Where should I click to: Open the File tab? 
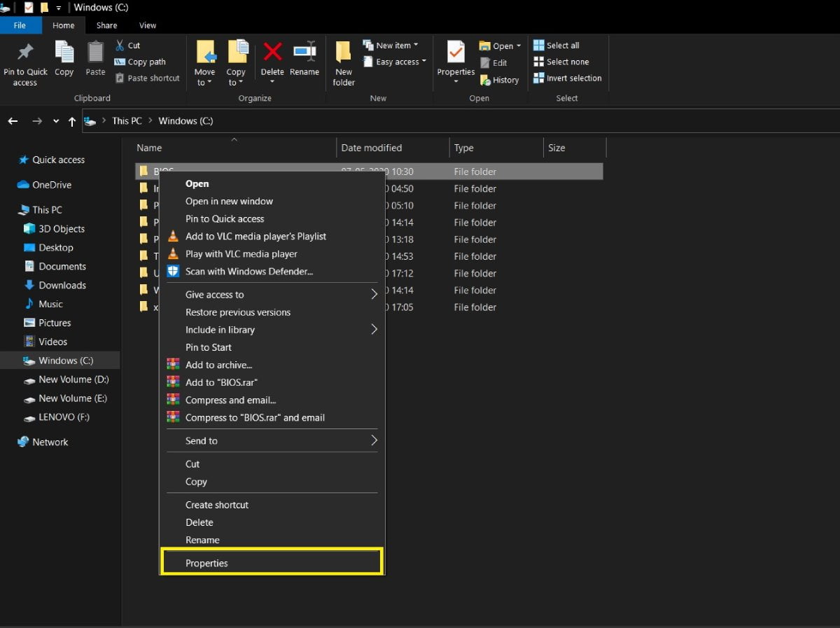pos(20,25)
